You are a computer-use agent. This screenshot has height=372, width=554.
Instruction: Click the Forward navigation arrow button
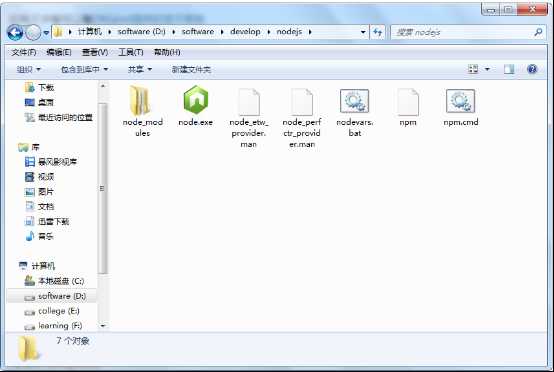(x=34, y=33)
